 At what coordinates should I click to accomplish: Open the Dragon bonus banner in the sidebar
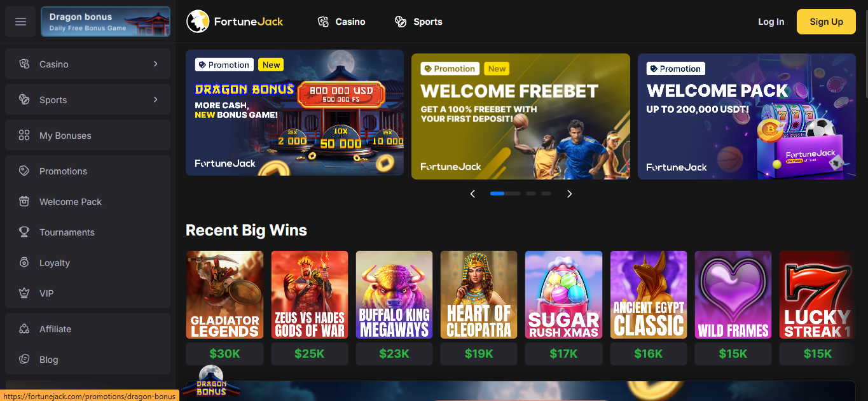coord(106,22)
